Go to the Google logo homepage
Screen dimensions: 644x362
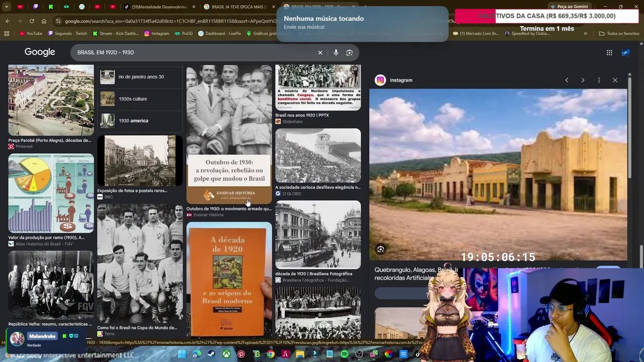point(40,52)
